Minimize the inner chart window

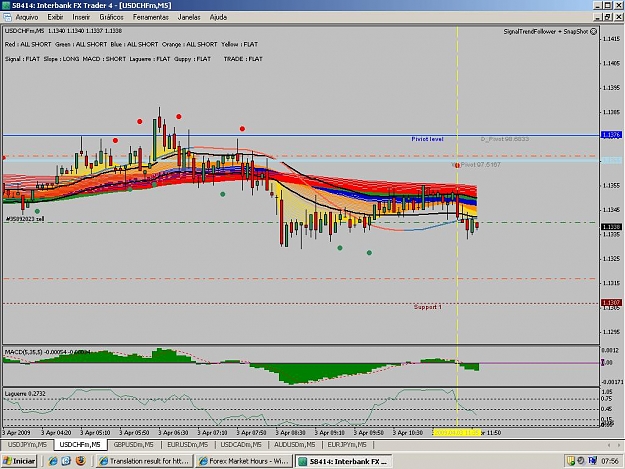click(x=597, y=17)
